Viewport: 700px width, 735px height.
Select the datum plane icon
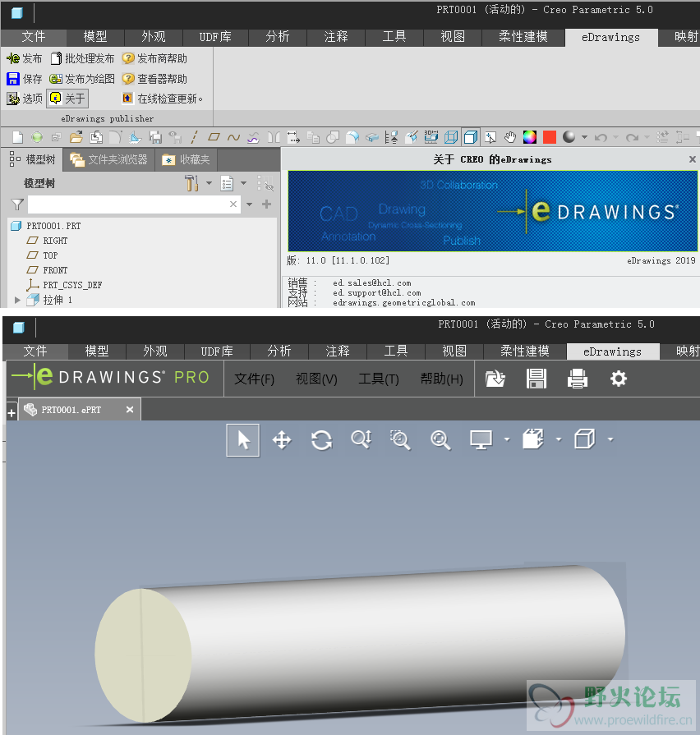(x=214, y=137)
